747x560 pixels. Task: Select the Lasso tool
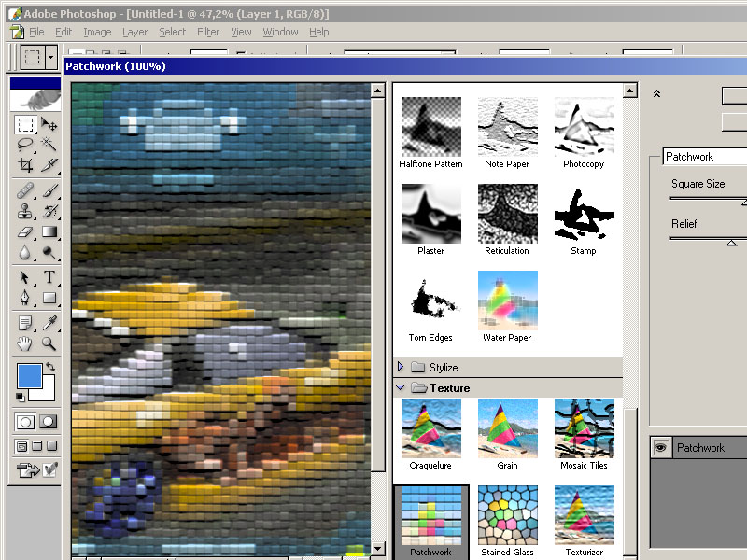[x=25, y=145]
